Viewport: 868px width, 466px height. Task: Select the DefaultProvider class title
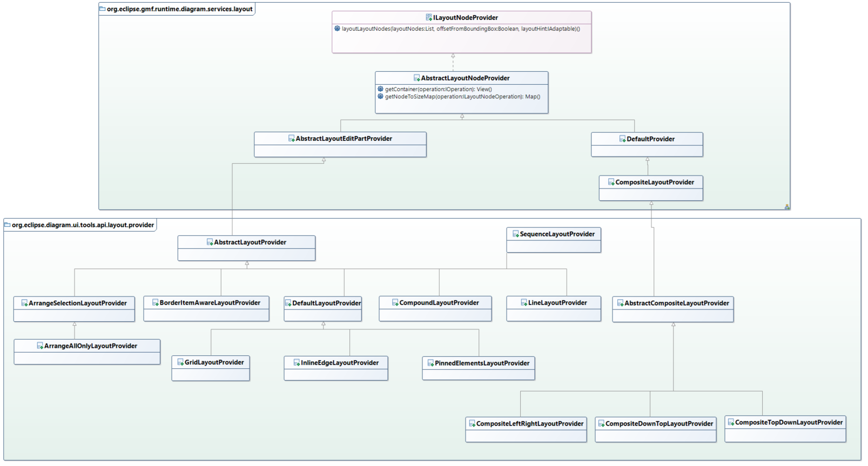(x=650, y=139)
